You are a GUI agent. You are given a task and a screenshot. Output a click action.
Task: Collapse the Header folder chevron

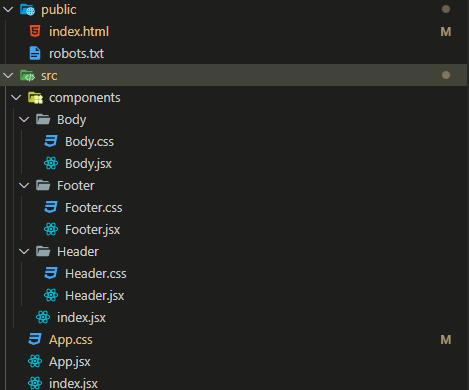coord(24,251)
